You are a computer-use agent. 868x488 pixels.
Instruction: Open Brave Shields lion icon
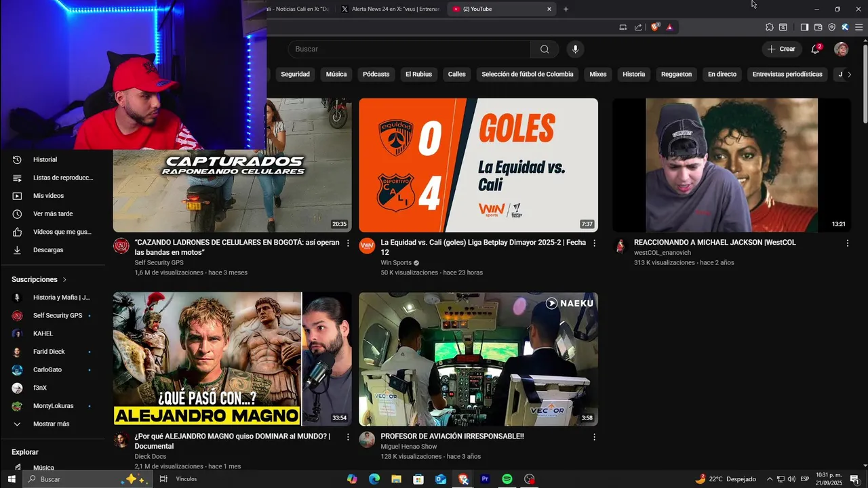pos(655,27)
